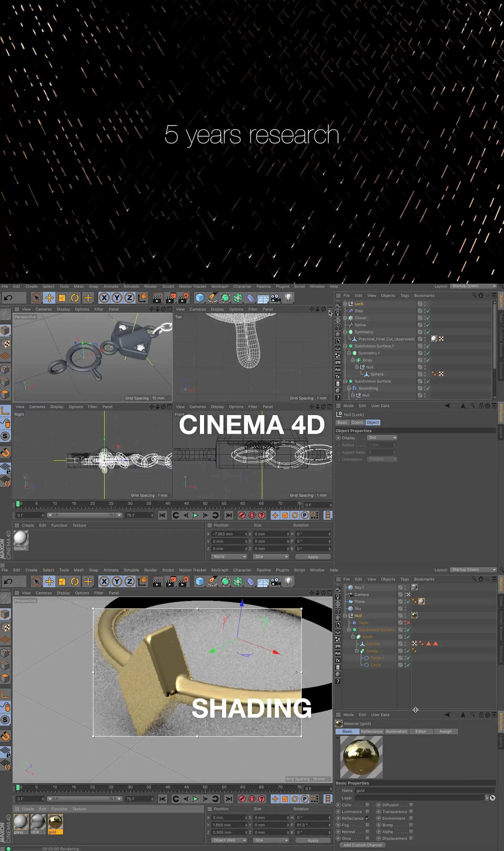Image resolution: width=504 pixels, height=851 pixels.
Task: Collapse Sweep tree node
Action: [356, 651]
